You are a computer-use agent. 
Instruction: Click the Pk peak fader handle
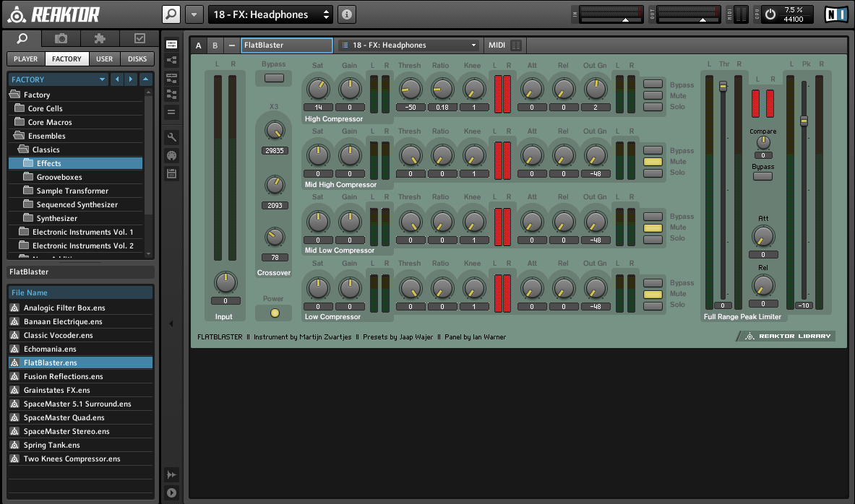pos(804,121)
